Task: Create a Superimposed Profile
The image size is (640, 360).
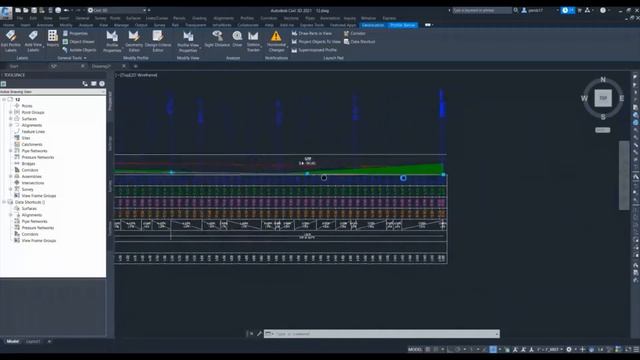Action: [x=314, y=50]
